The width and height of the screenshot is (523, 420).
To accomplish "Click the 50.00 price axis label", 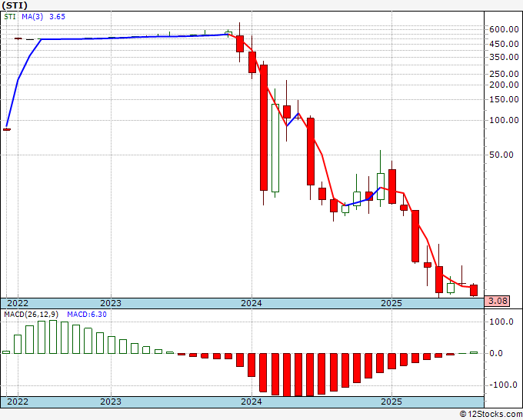I will tap(501, 155).
